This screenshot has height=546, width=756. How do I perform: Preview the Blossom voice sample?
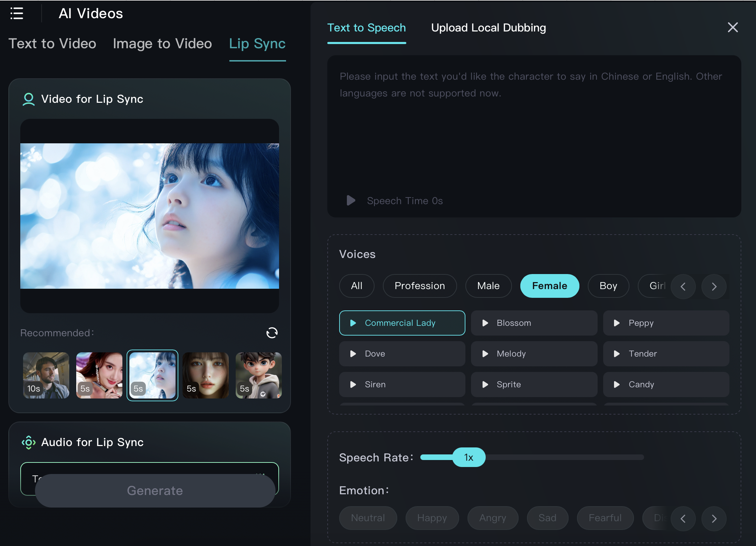485,323
